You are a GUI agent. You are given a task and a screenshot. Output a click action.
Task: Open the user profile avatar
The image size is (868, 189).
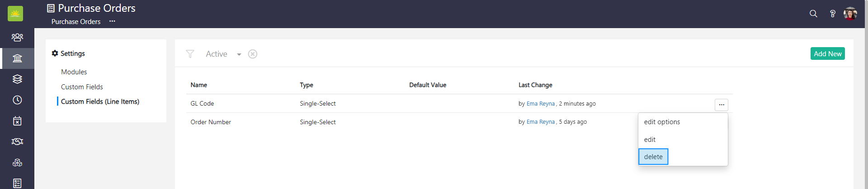850,14
